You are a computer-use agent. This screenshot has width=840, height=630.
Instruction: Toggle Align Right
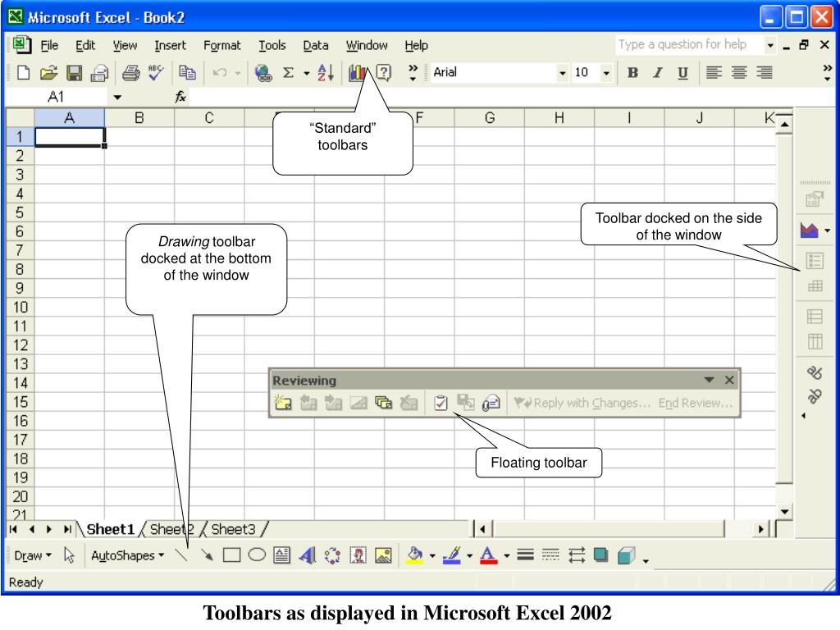[765, 72]
